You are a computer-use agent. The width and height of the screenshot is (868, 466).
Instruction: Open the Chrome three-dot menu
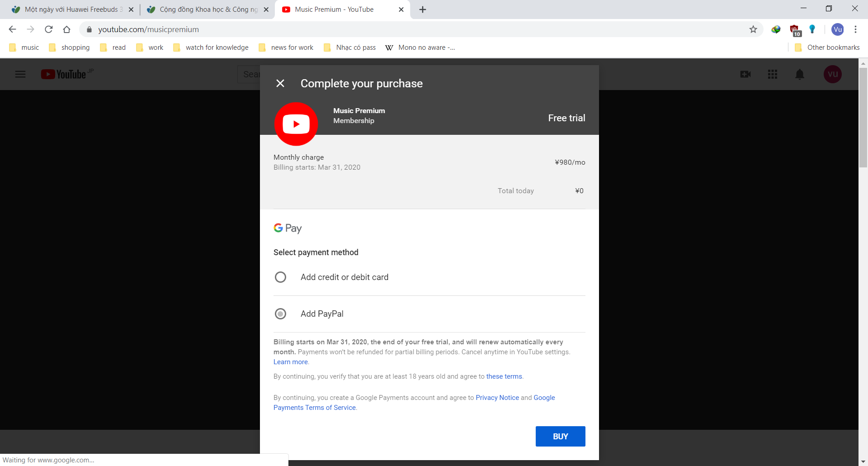[855, 29]
